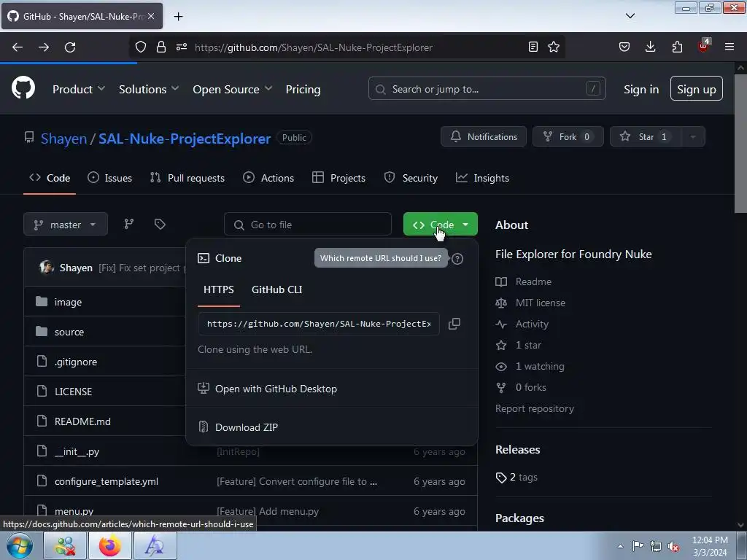
Task: Choose Open with GitHub Desktop
Action: coord(276,389)
